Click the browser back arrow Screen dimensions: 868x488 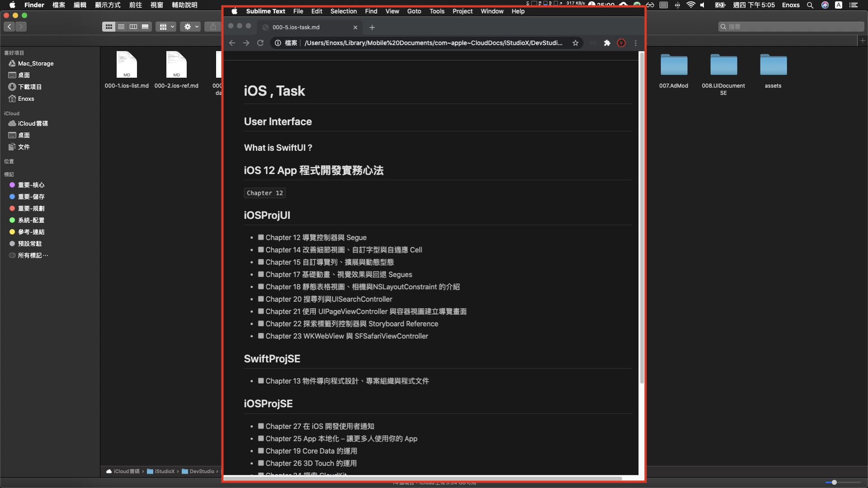232,43
